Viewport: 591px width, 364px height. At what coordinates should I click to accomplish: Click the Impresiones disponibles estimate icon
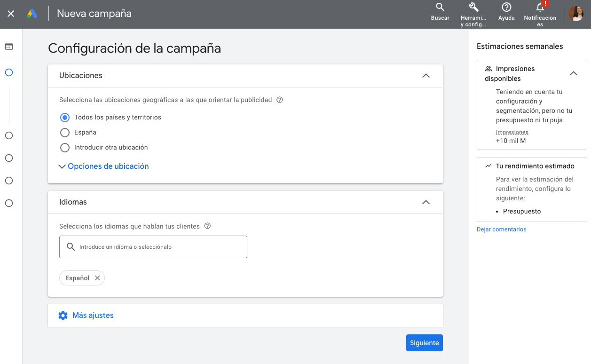[x=488, y=68]
